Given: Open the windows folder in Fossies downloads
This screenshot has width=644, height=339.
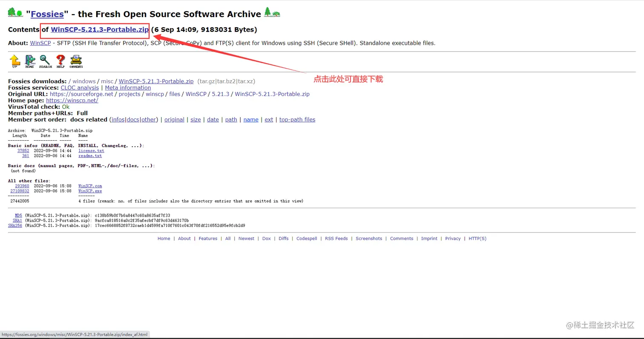Looking at the screenshot, I should click(84, 81).
